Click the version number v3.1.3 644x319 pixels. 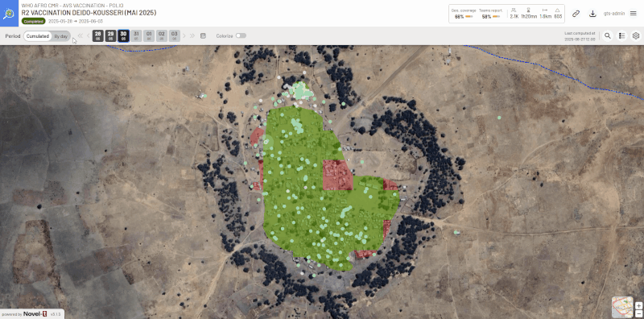click(x=55, y=314)
